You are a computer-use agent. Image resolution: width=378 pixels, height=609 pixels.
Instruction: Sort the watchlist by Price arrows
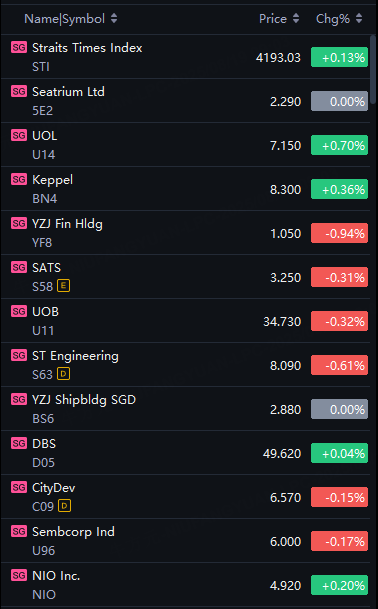(x=296, y=18)
